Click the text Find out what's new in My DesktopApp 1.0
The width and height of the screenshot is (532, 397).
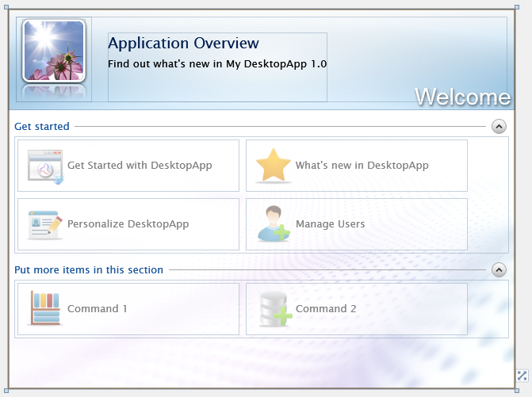click(217, 63)
